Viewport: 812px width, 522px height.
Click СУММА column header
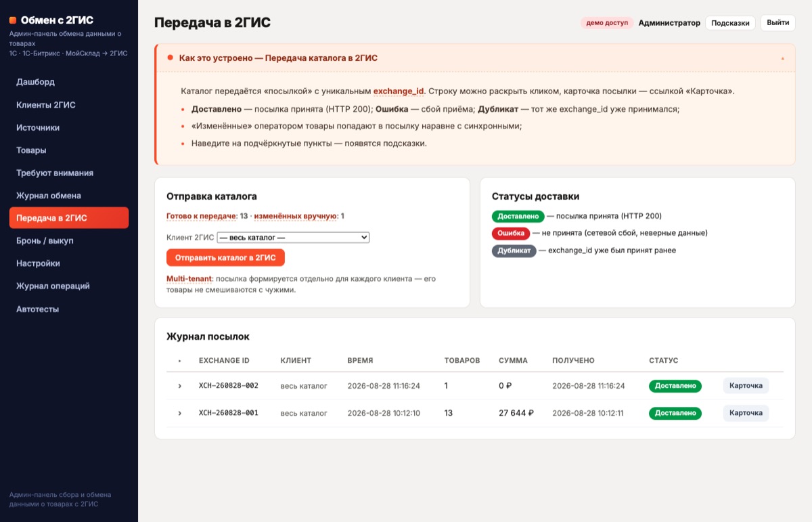(513, 361)
